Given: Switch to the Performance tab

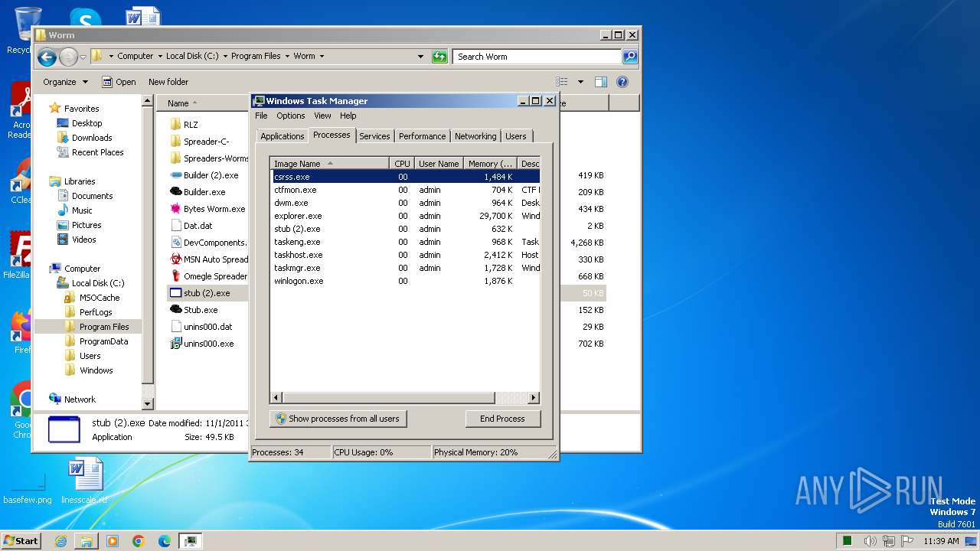Looking at the screenshot, I should click(x=422, y=136).
